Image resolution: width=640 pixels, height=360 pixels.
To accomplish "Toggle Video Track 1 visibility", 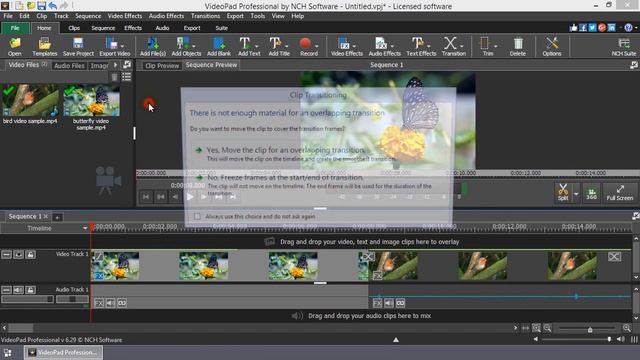I will tap(18, 255).
